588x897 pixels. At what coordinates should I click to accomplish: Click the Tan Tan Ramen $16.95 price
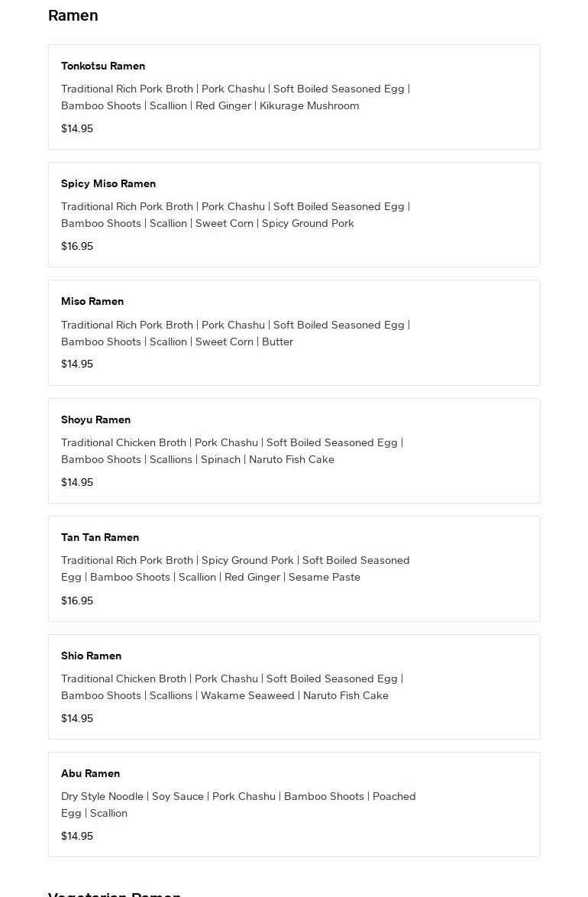(77, 600)
